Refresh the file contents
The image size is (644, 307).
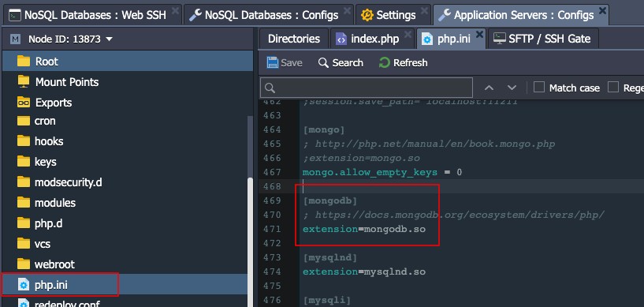pyautogui.click(x=404, y=62)
